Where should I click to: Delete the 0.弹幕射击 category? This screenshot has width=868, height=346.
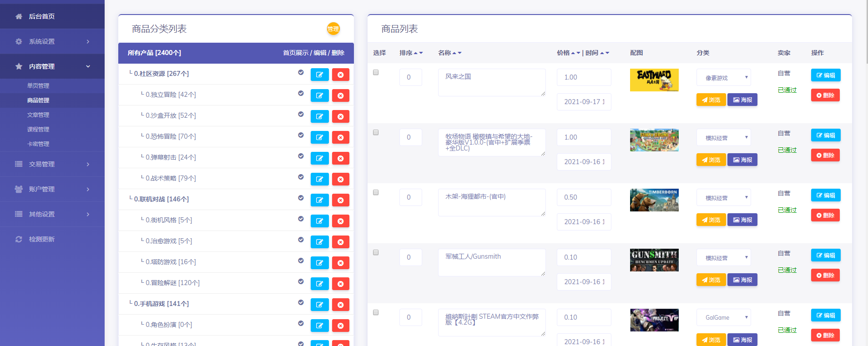click(340, 158)
